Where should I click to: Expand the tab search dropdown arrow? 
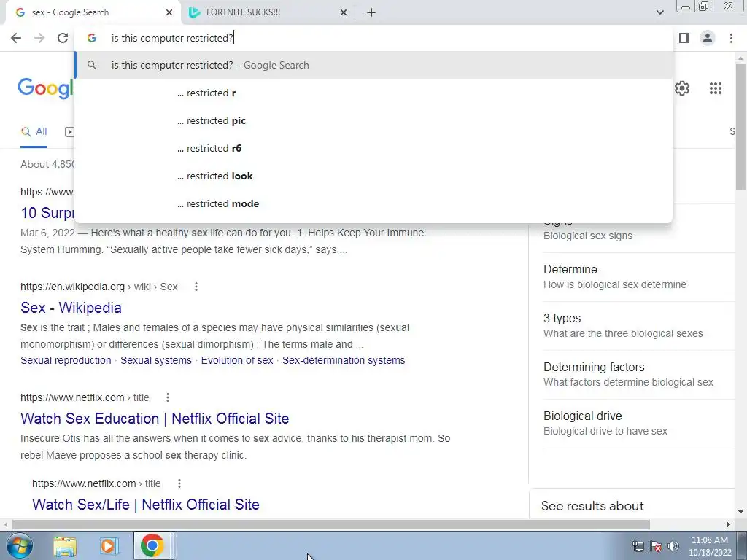point(659,12)
